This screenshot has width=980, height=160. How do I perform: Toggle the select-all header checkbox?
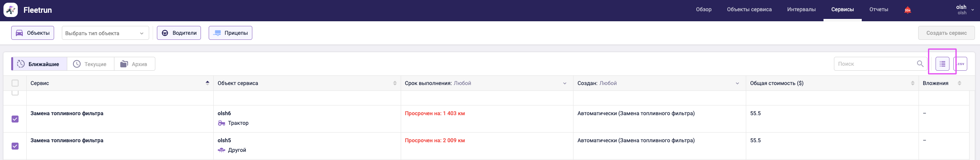(15, 83)
